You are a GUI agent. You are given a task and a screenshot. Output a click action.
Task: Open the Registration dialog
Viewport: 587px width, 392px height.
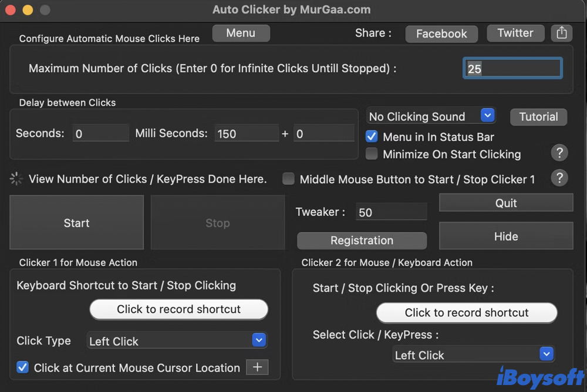click(362, 241)
